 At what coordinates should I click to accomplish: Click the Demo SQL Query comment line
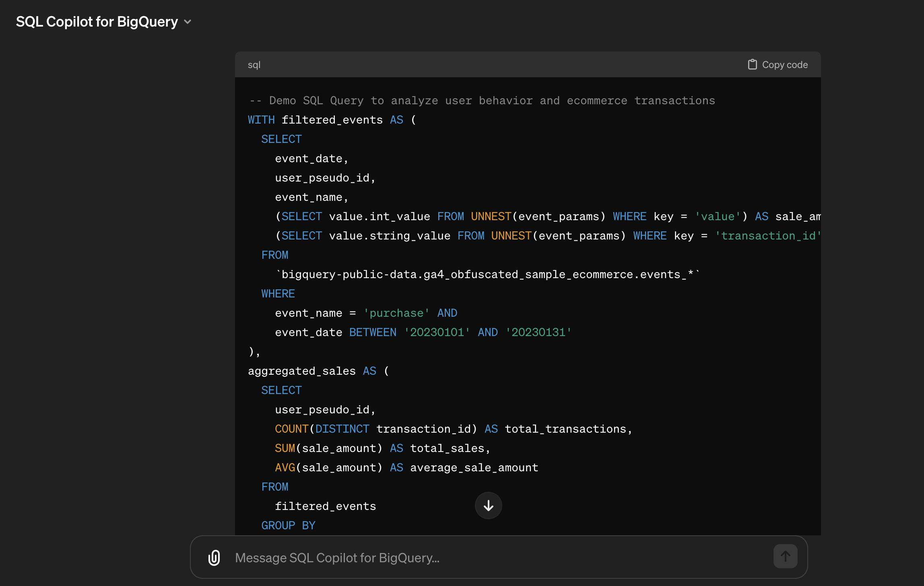tap(481, 101)
